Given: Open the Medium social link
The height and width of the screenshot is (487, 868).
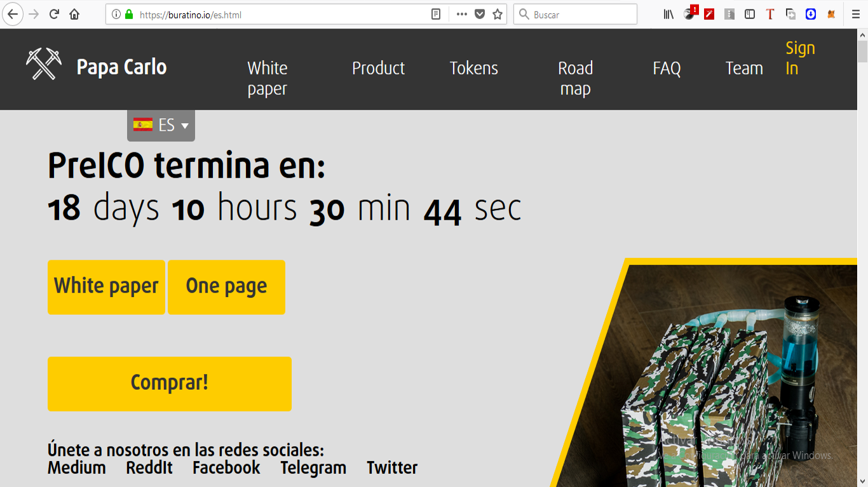Looking at the screenshot, I should (77, 468).
